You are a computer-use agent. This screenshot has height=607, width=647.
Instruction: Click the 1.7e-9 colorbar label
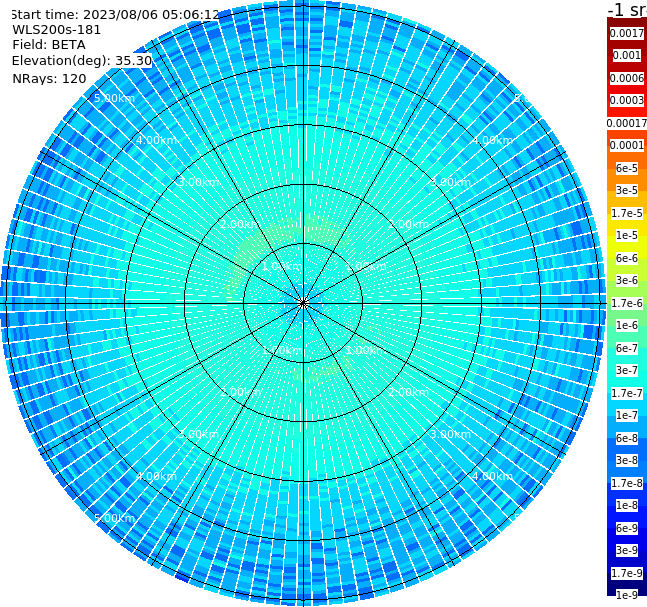click(627, 573)
